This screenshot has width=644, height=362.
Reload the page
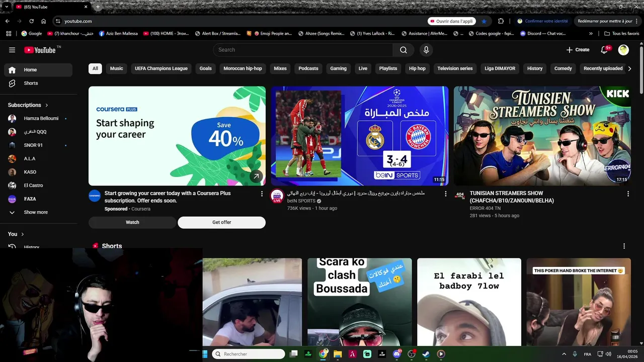click(x=31, y=21)
